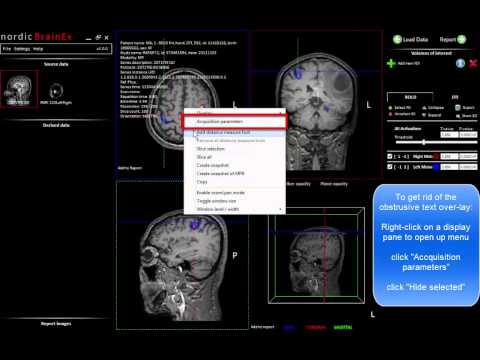Viewport: 480px width, 360px height.
Task: Select Create snapshot menu entry
Action: 235,165
